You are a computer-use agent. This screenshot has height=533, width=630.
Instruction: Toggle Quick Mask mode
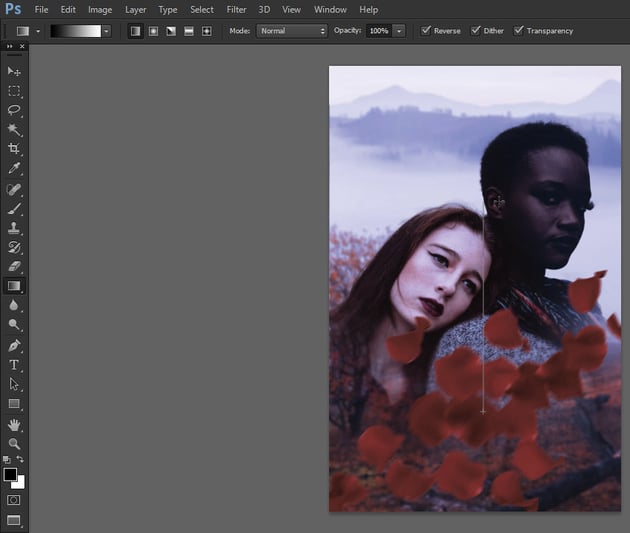(x=14, y=500)
